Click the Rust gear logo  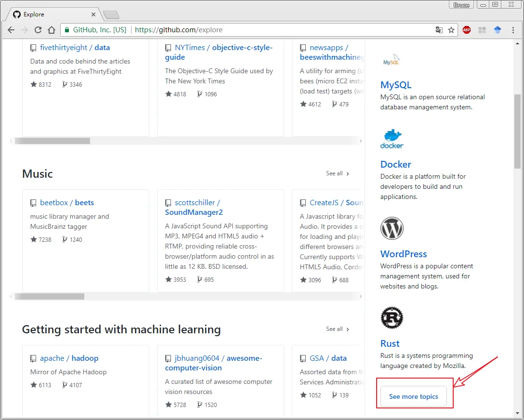click(x=392, y=318)
